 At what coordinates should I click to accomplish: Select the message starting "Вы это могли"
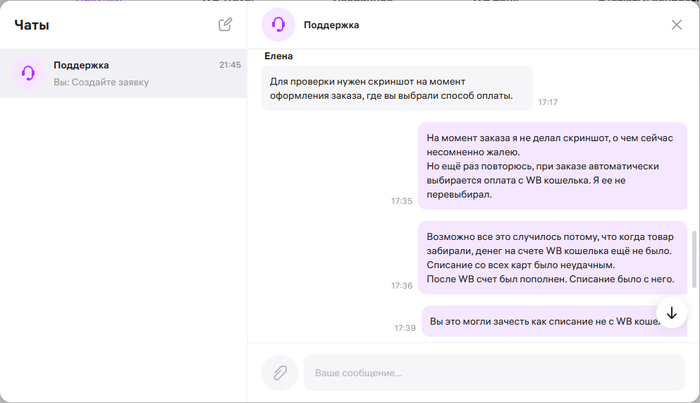540,321
